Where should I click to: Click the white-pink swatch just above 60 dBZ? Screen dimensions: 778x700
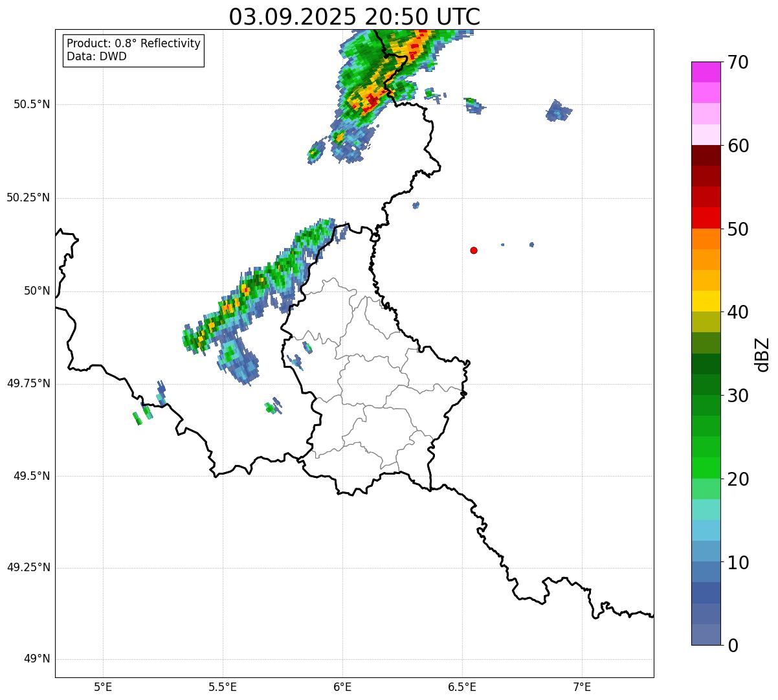click(x=706, y=135)
